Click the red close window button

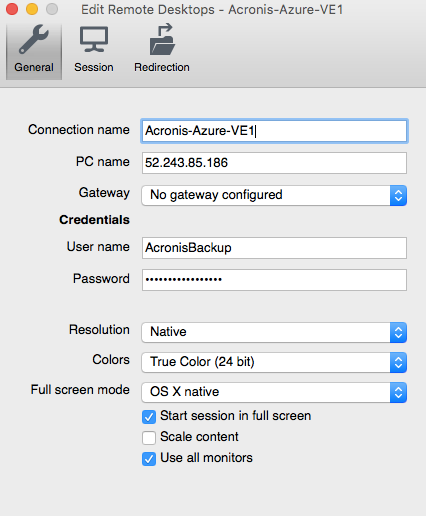point(12,9)
